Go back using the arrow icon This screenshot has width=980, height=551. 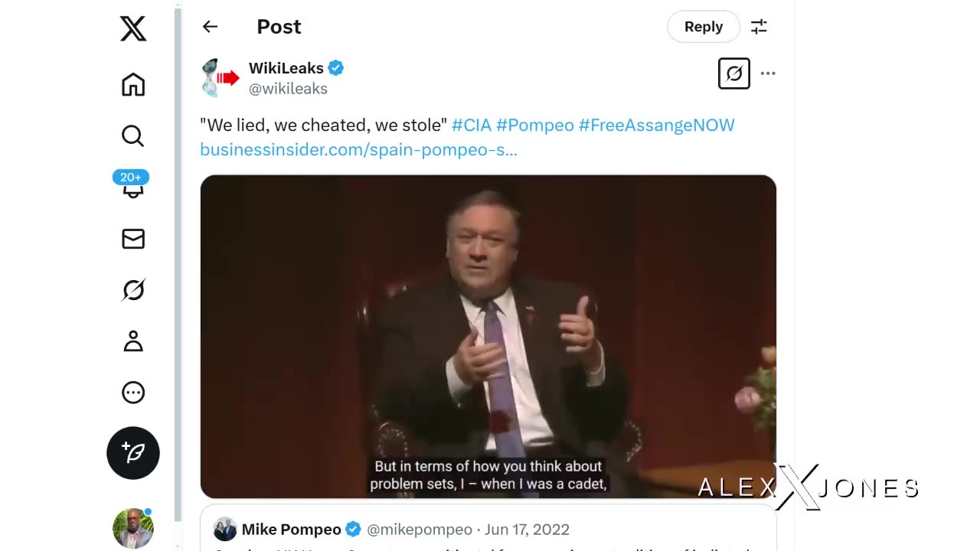(x=210, y=27)
